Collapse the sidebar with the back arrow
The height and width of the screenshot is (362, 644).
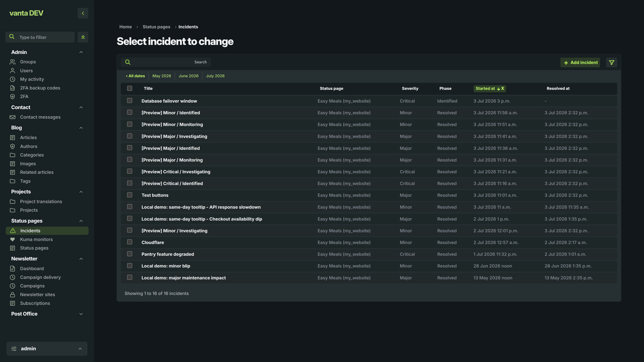point(83,13)
